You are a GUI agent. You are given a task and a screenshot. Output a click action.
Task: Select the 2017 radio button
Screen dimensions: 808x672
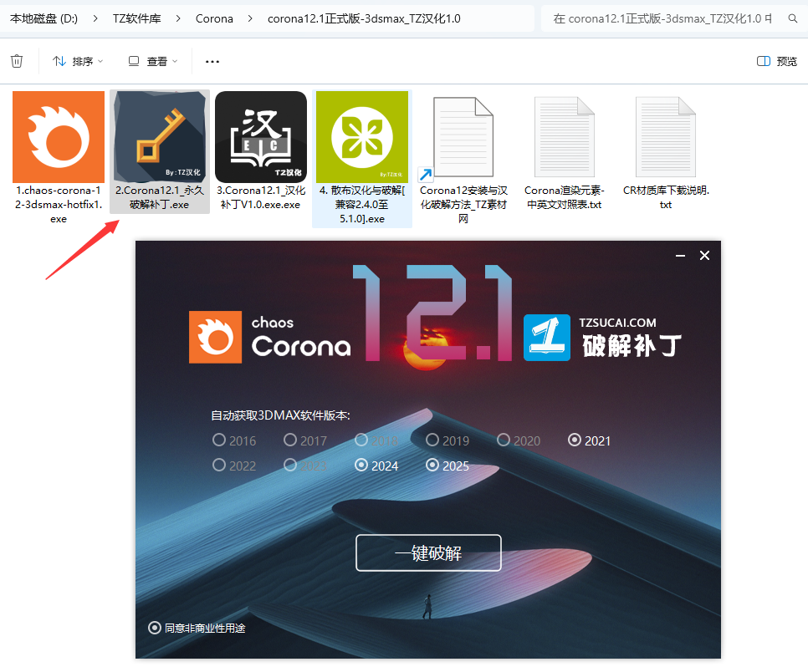tap(290, 440)
